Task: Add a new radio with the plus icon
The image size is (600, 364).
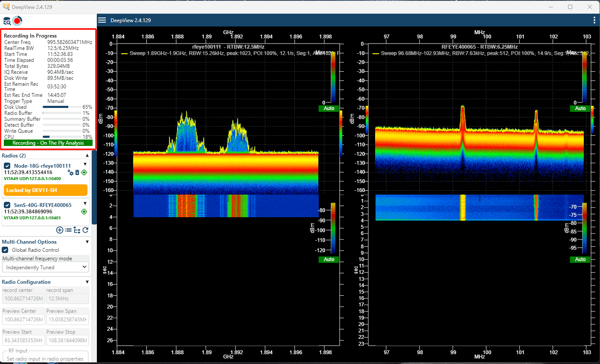Action: pyautogui.click(x=59, y=230)
